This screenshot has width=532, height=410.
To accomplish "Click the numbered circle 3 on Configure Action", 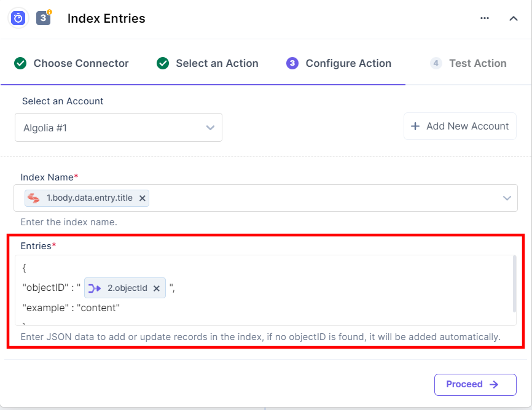I will point(292,63).
